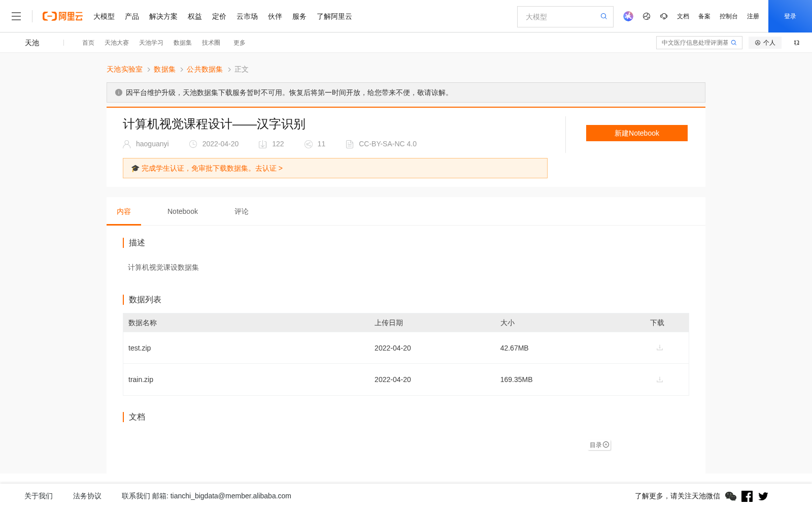Click the author avatar icon beside haoguanyi
This screenshot has width=812, height=508.
(x=127, y=144)
